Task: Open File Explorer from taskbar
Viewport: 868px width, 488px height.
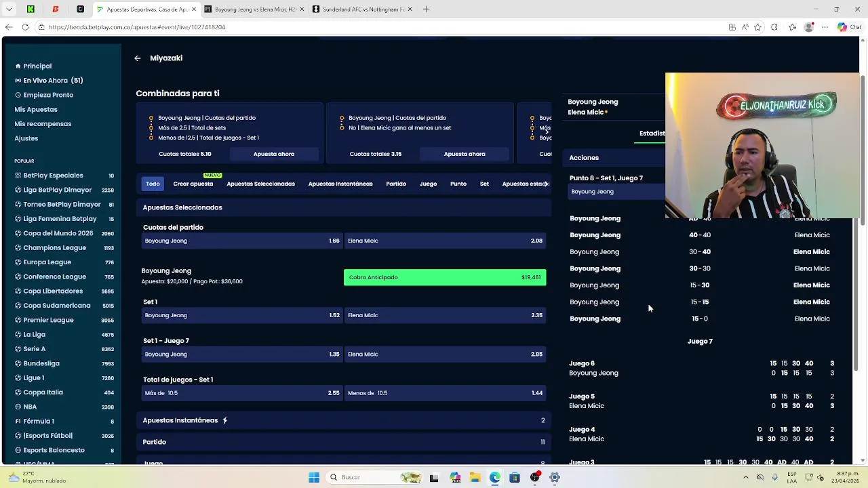Action: click(475, 477)
